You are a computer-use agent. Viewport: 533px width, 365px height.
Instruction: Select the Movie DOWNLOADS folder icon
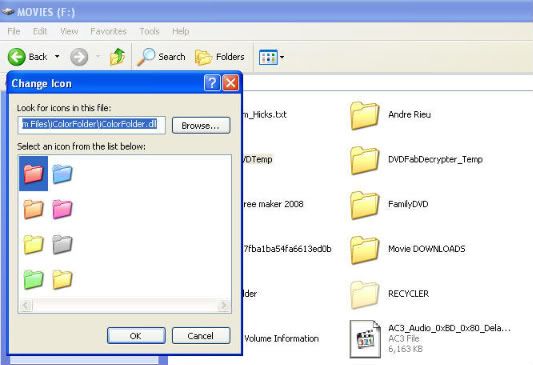tap(364, 250)
